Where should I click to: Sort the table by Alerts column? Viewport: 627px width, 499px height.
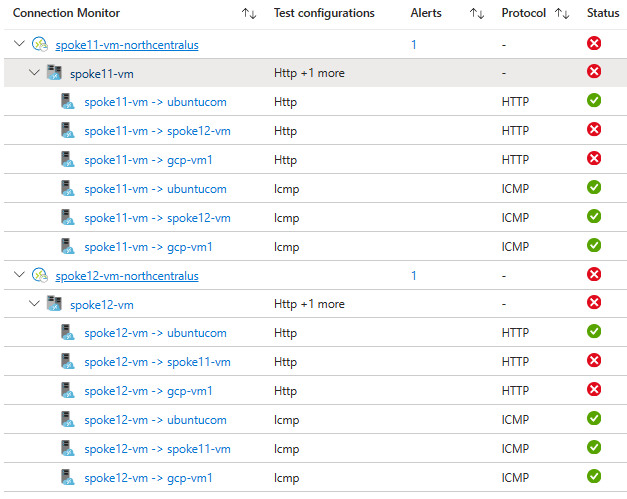click(477, 14)
